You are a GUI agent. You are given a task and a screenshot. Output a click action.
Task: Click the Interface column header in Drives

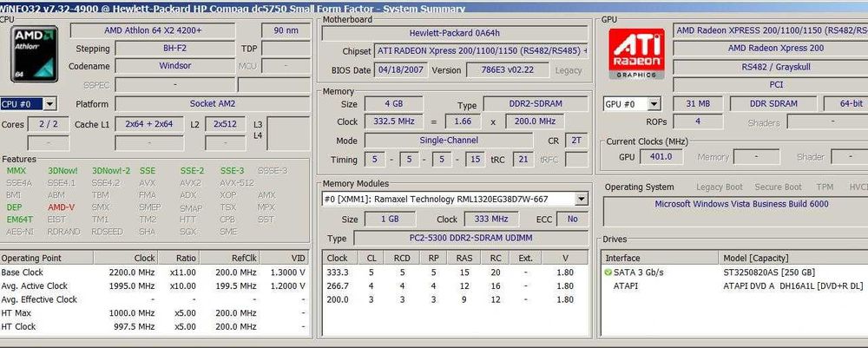pyautogui.click(x=660, y=258)
